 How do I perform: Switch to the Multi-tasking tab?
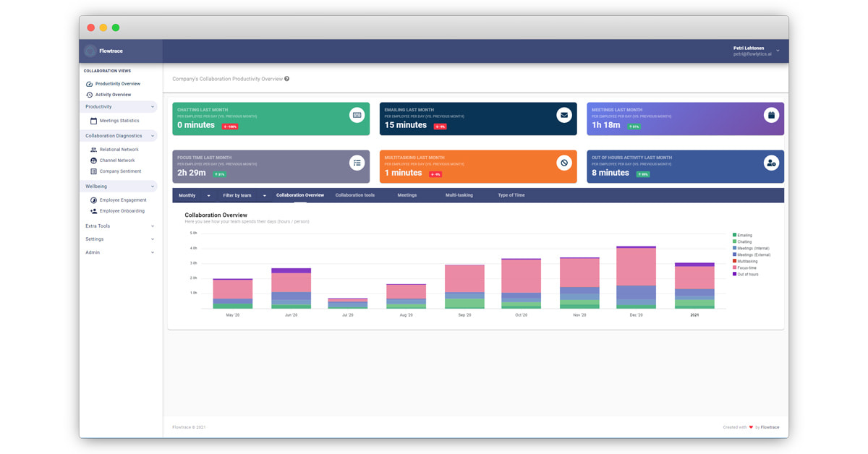pyautogui.click(x=458, y=195)
